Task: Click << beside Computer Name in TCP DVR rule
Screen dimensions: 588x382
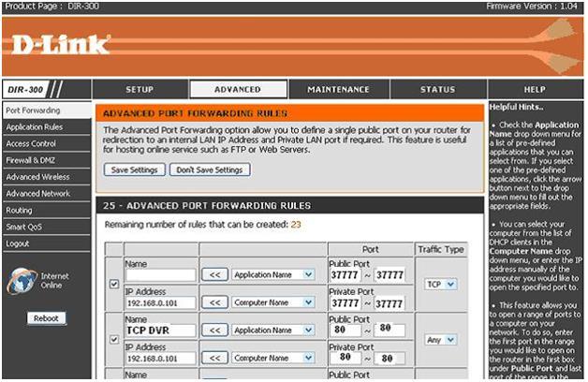Action: (x=214, y=358)
